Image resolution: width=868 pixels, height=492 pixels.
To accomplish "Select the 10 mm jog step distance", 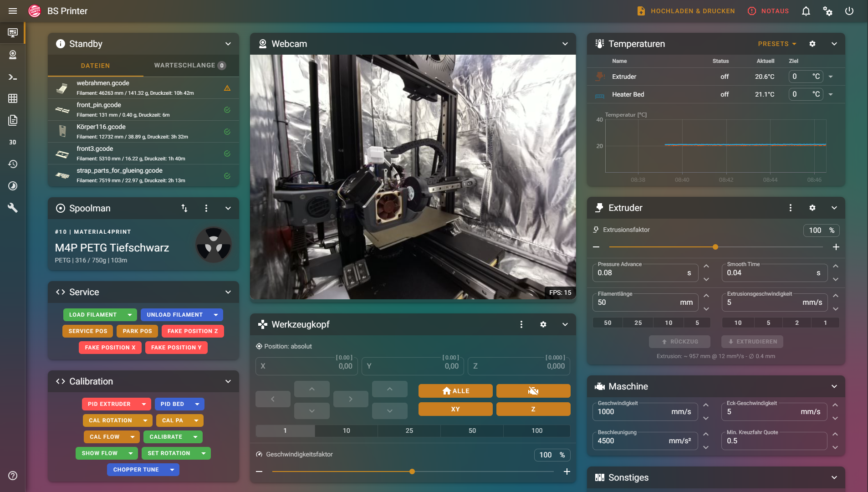I will click(346, 430).
